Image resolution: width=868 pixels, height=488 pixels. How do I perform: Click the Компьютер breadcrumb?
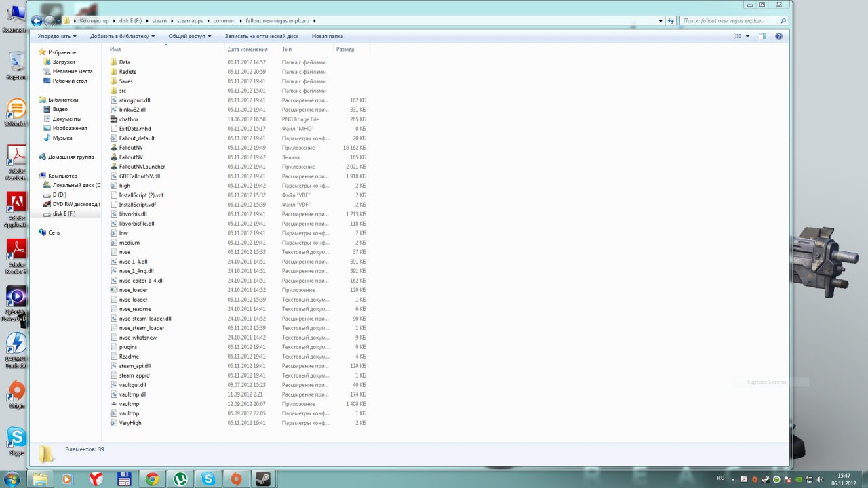click(94, 21)
